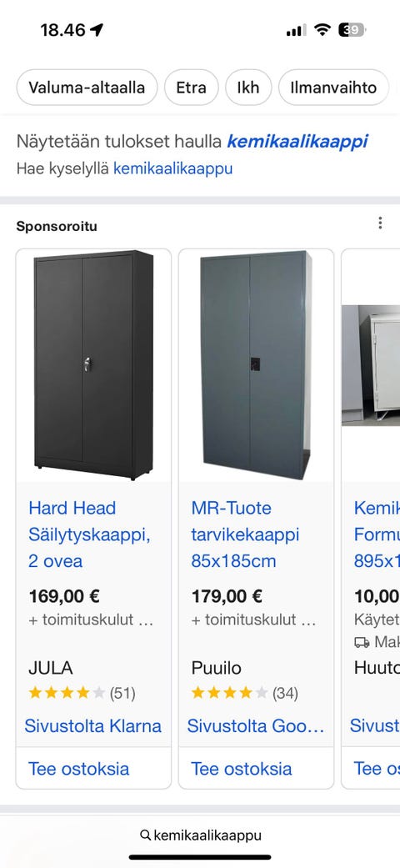Select the Valuma-altaalla filter chip
This screenshot has height=868, width=400.
(87, 88)
